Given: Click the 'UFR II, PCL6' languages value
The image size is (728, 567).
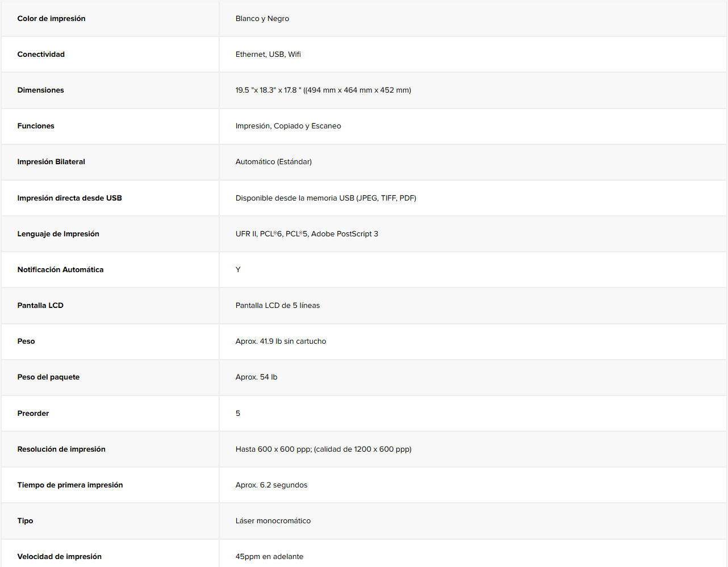Looking at the screenshot, I should click(307, 234).
